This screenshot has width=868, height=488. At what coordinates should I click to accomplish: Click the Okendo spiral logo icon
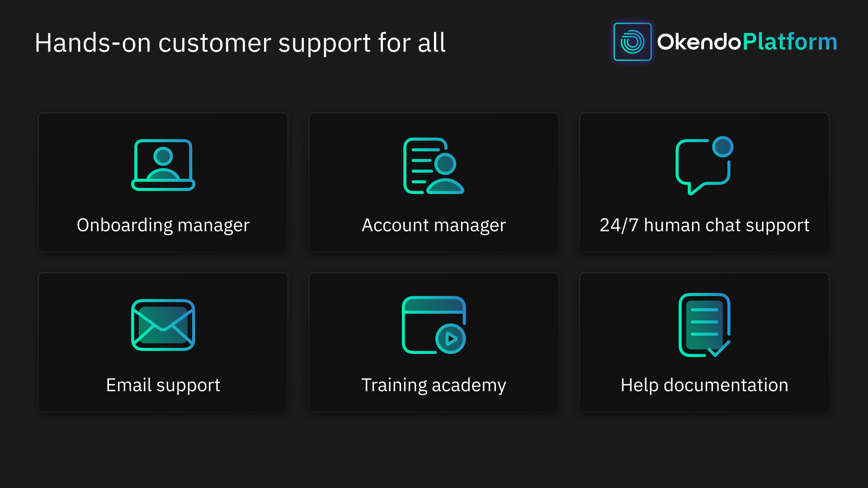click(x=632, y=42)
